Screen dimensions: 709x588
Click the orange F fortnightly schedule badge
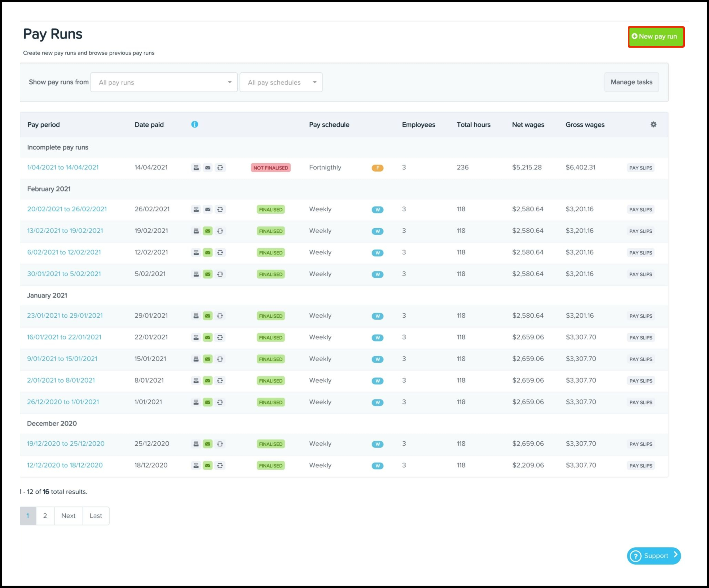377,168
